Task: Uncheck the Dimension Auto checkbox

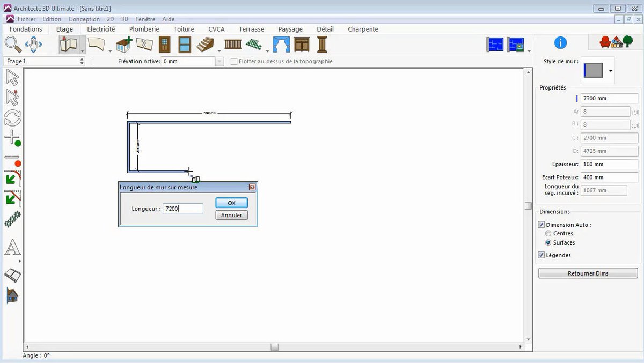Action: pos(541,225)
